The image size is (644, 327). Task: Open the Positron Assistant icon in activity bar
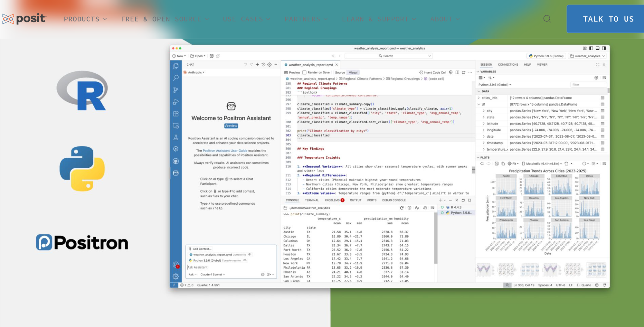click(176, 173)
